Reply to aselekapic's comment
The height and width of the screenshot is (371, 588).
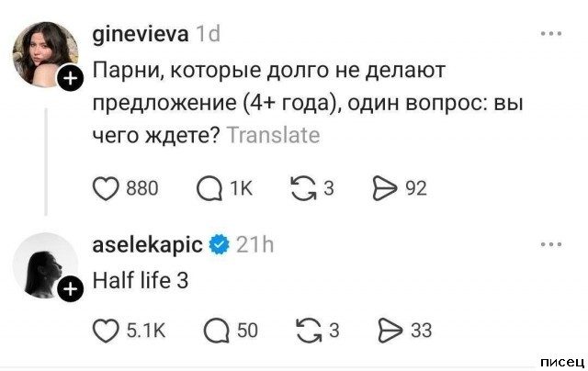[x=220, y=330]
